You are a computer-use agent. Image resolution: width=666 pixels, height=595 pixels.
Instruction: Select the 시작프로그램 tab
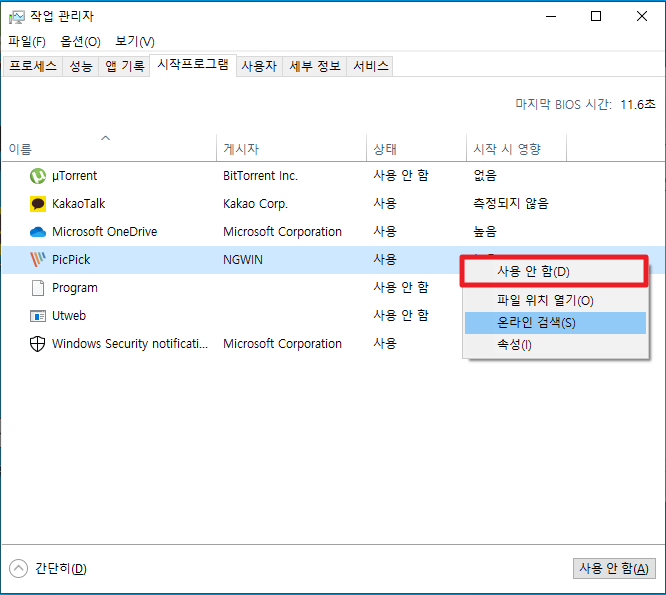tap(193, 65)
